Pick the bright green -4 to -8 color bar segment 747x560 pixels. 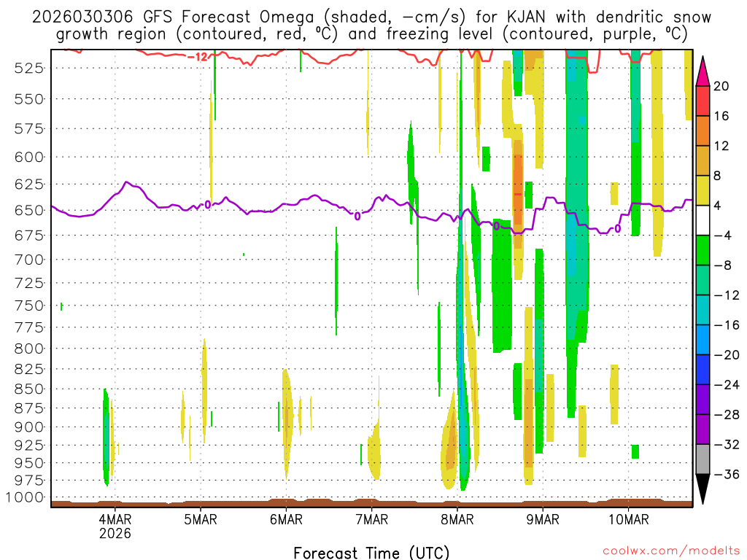pyautogui.click(x=703, y=251)
